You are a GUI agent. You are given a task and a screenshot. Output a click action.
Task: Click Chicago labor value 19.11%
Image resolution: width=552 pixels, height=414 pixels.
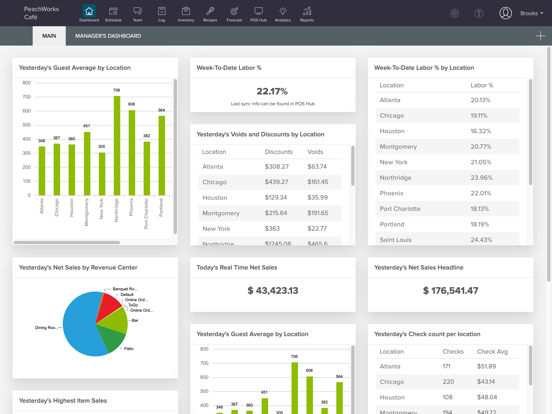tap(479, 115)
